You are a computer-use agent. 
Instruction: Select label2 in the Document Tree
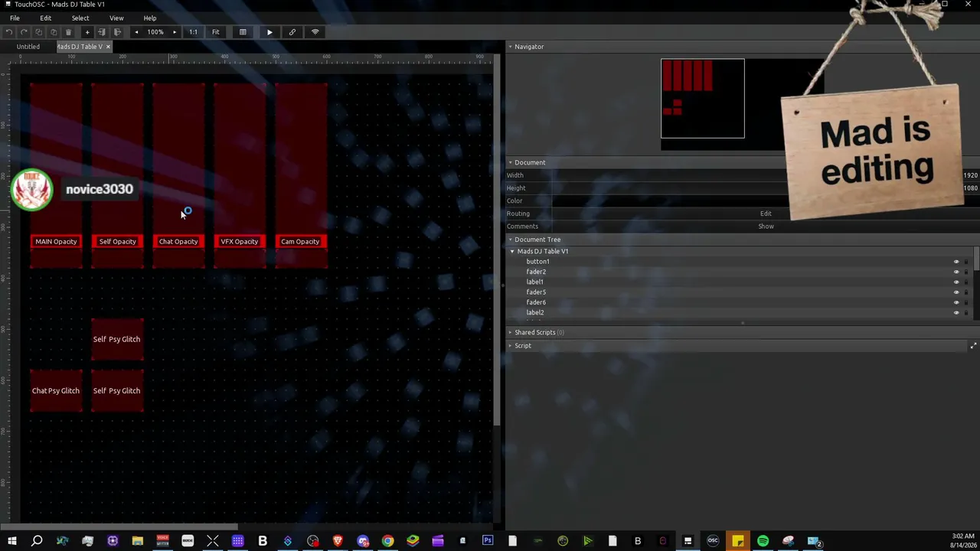[x=535, y=313]
